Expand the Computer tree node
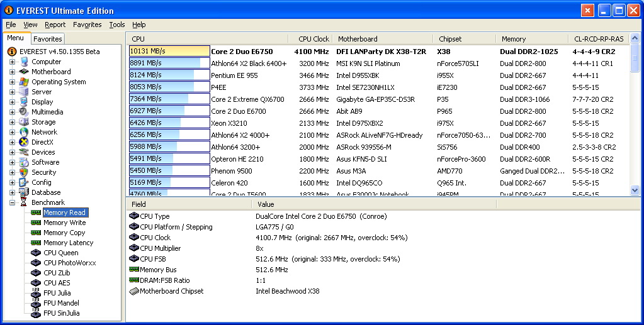Image resolution: width=644 pixels, height=325 pixels. tap(13, 62)
